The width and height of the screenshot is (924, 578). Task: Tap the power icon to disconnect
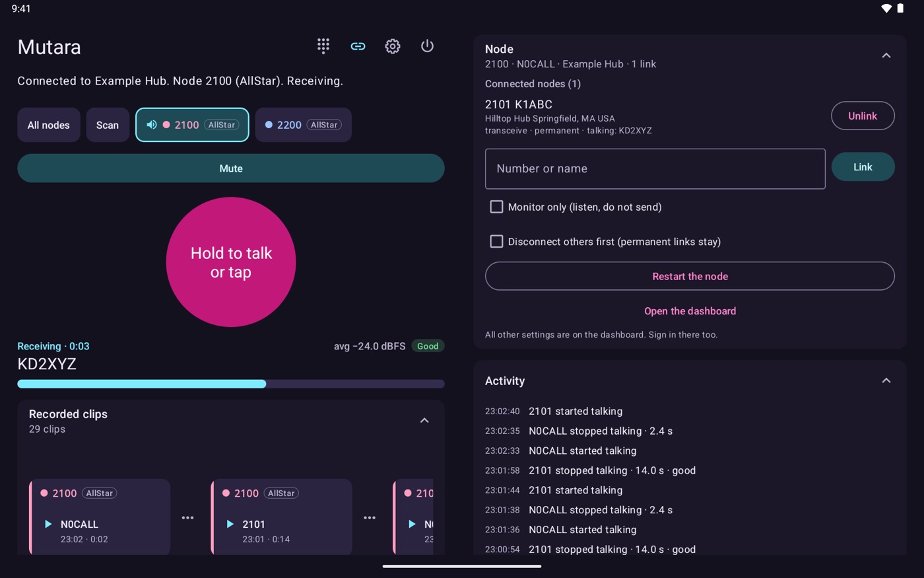(x=427, y=46)
